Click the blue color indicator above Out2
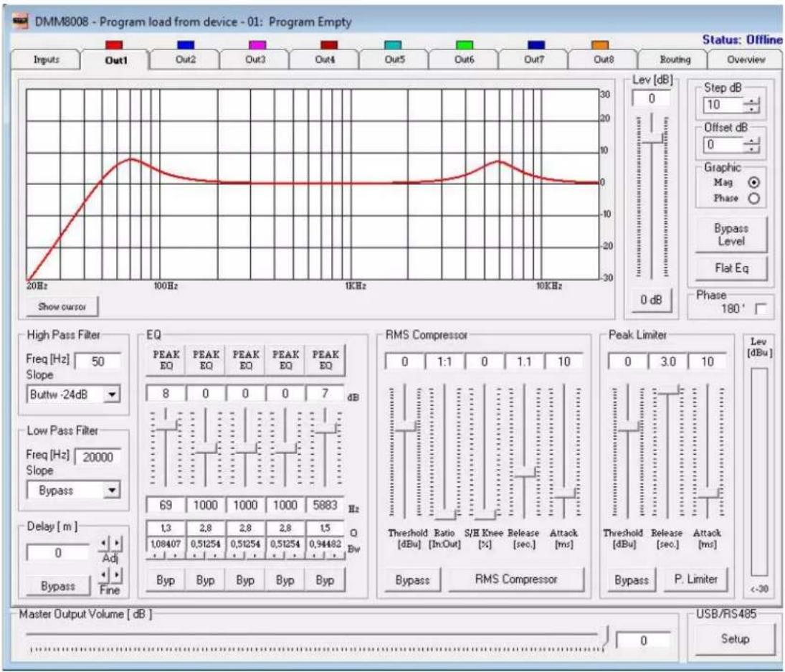785x672 pixels. coord(186,45)
